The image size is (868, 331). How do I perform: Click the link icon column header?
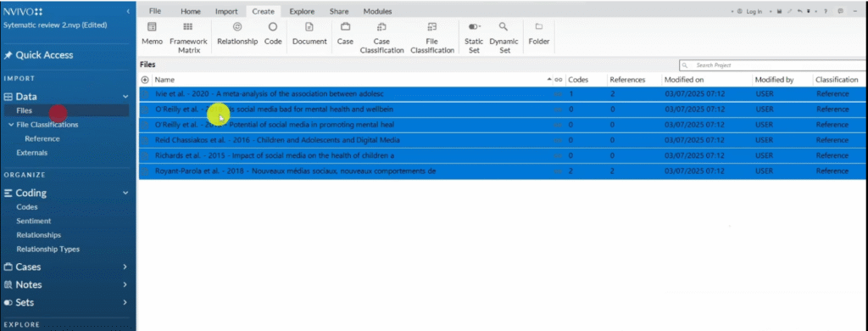[x=559, y=80]
